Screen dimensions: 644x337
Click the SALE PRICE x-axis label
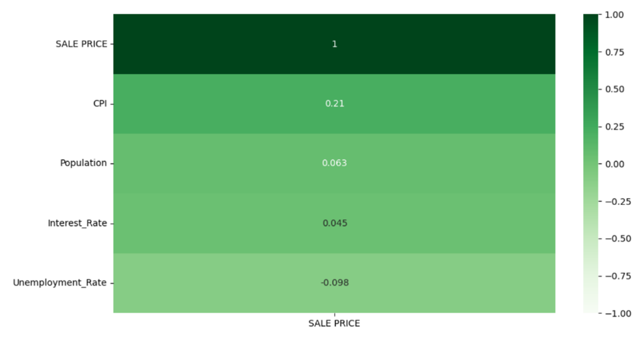click(334, 324)
